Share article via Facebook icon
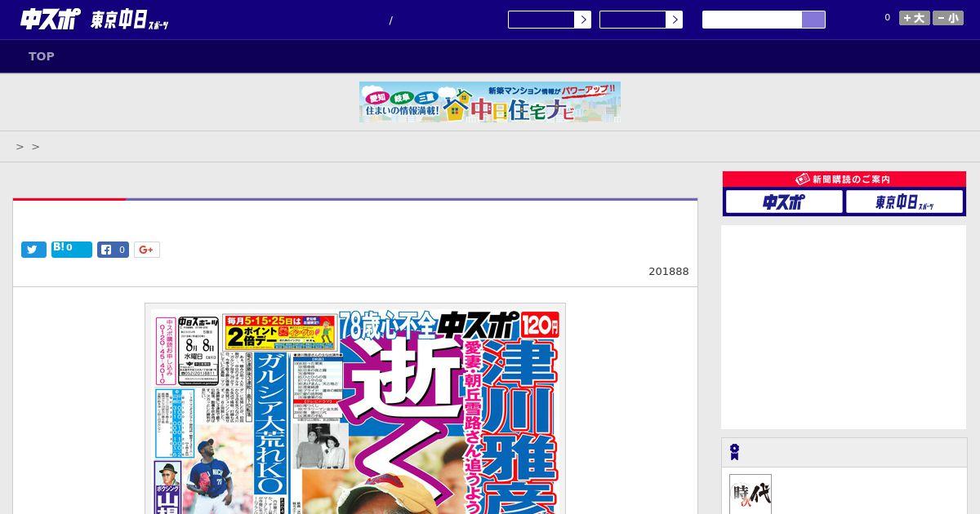Viewport: 980px width, 514px height. [x=114, y=250]
